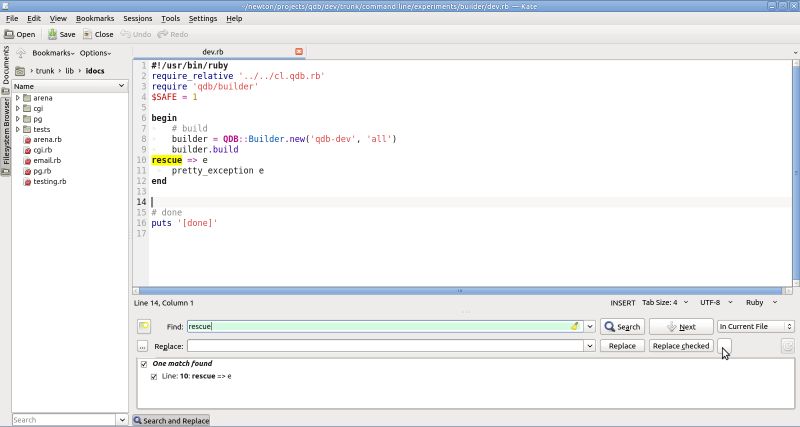Expand the cgi folder
Viewport: 800px width, 427px height.
(18, 108)
